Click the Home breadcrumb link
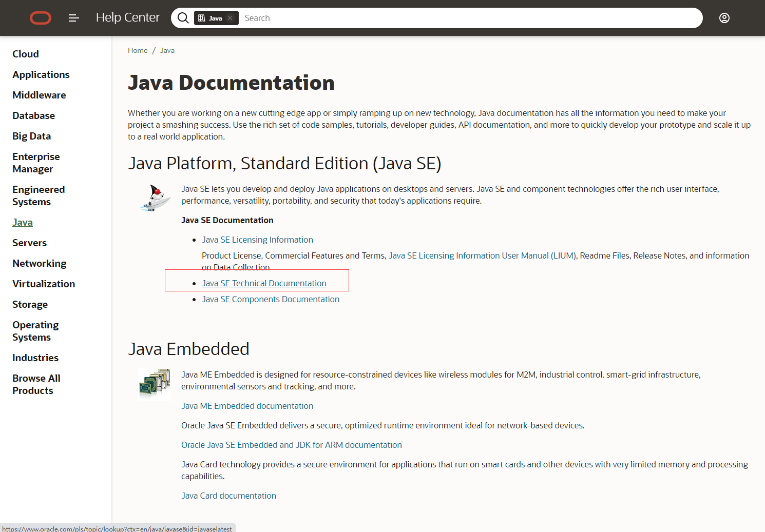 pos(138,50)
